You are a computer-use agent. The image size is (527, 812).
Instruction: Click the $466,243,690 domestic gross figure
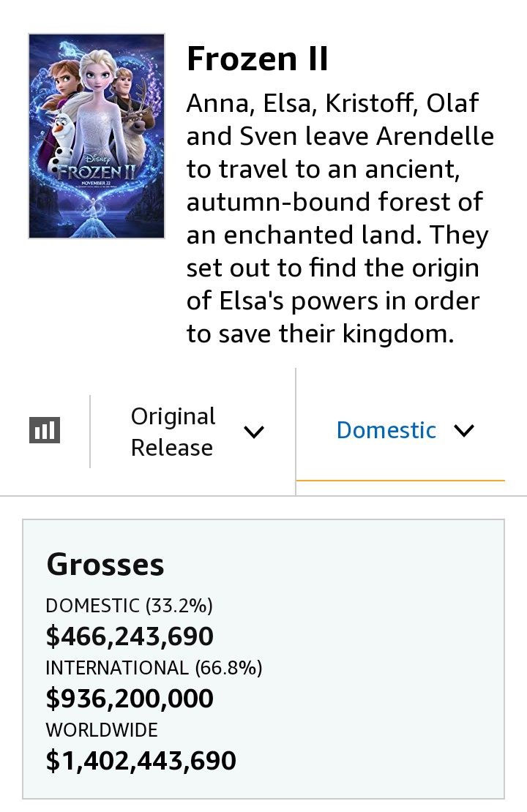(x=130, y=636)
